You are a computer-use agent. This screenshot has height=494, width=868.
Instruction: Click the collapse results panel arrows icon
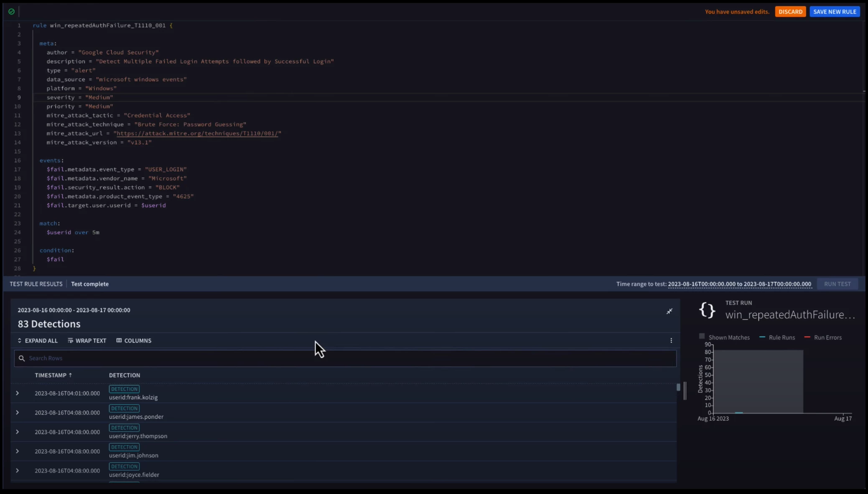click(669, 311)
